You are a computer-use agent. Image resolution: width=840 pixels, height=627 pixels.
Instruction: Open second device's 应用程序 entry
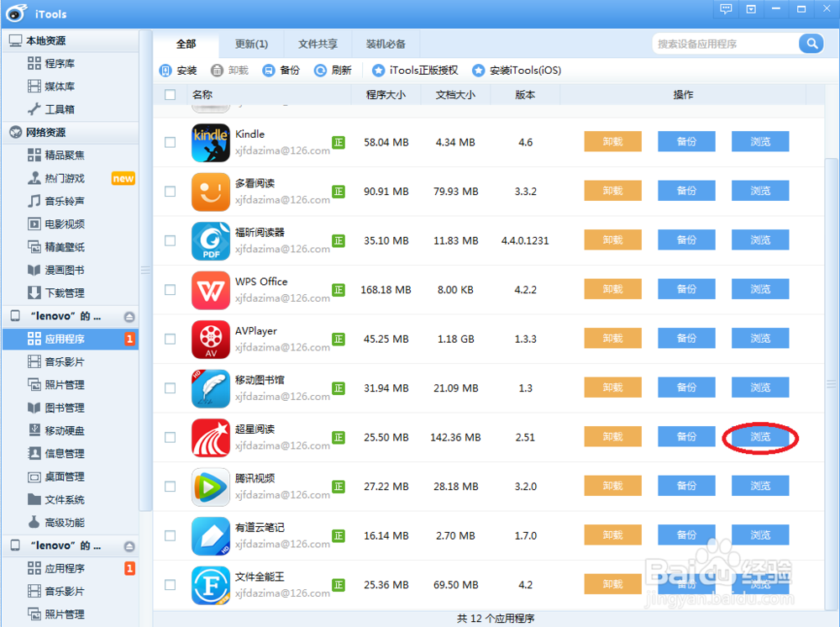(x=71, y=569)
